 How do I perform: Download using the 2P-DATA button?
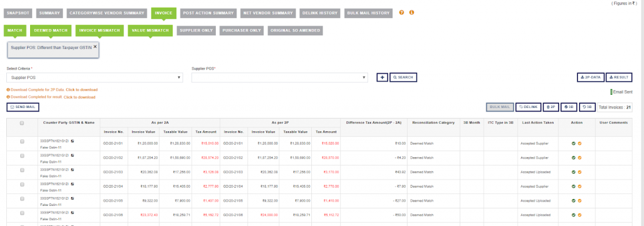590,77
